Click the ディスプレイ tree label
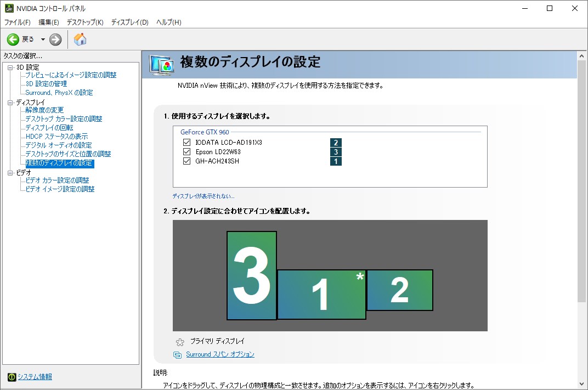The image size is (588, 390). tap(30, 103)
